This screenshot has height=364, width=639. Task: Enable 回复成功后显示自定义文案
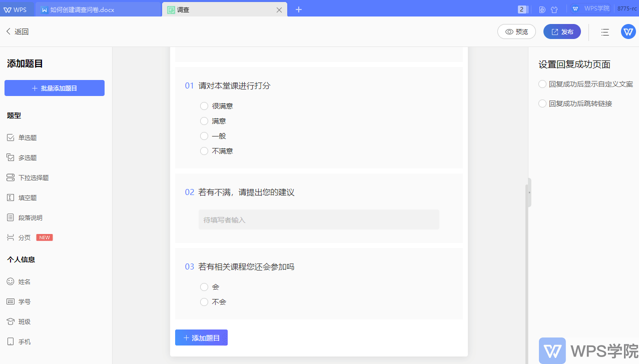point(542,83)
